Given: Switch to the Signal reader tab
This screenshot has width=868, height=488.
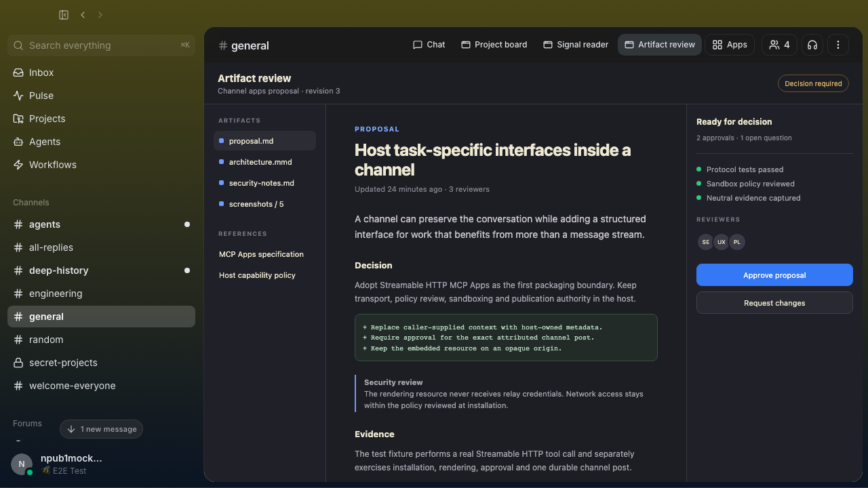Looking at the screenshot, I should [x=576, y=45].
